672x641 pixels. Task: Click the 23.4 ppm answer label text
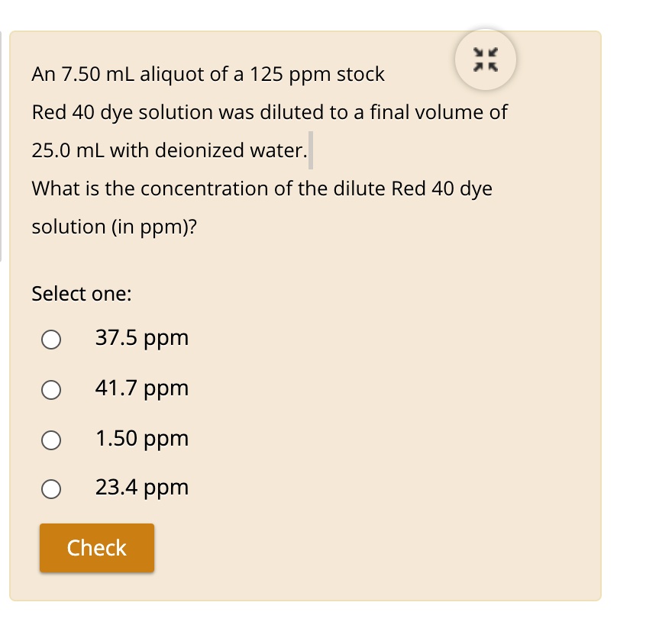[x=141, y=488]
